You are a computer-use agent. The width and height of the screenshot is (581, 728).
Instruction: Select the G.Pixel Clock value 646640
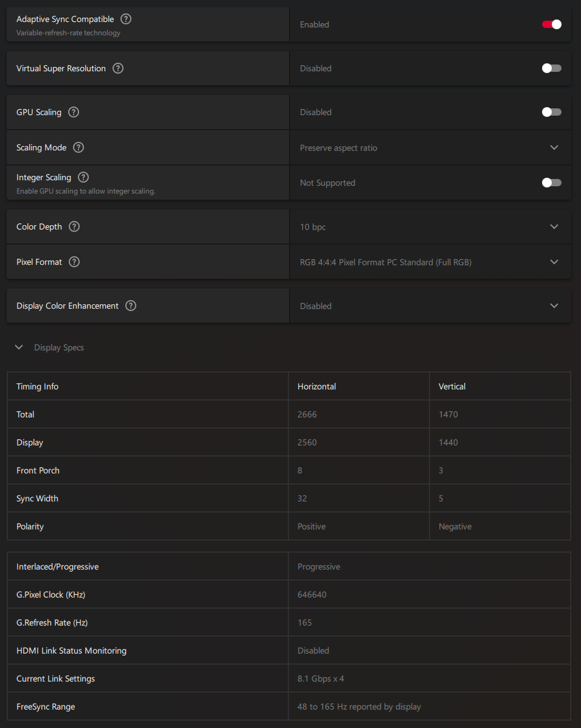coord(312,595)
